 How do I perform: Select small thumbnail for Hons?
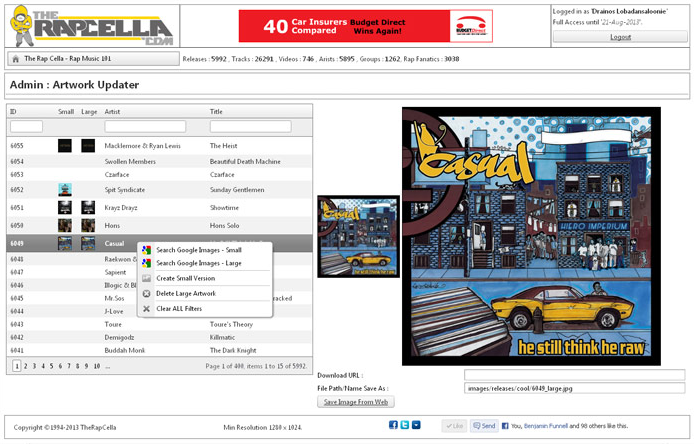click(x=65, y=225)
